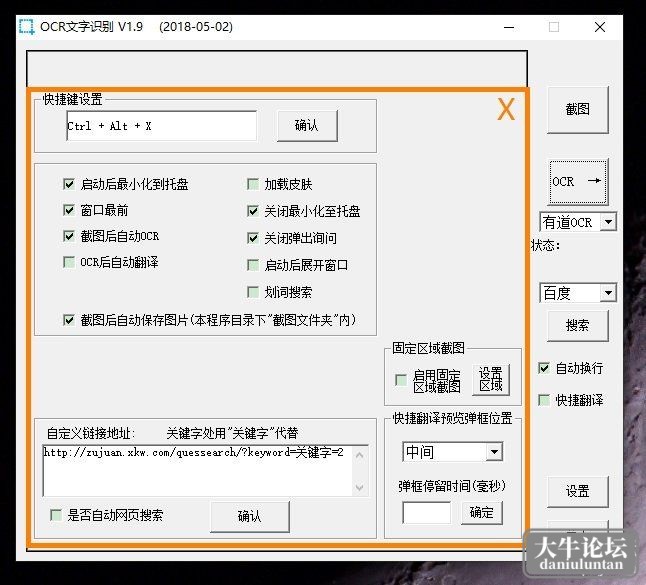Screen dimensions: 646x585
Task: Confirm hotkey with 确认 button
Action: [307, 126]
